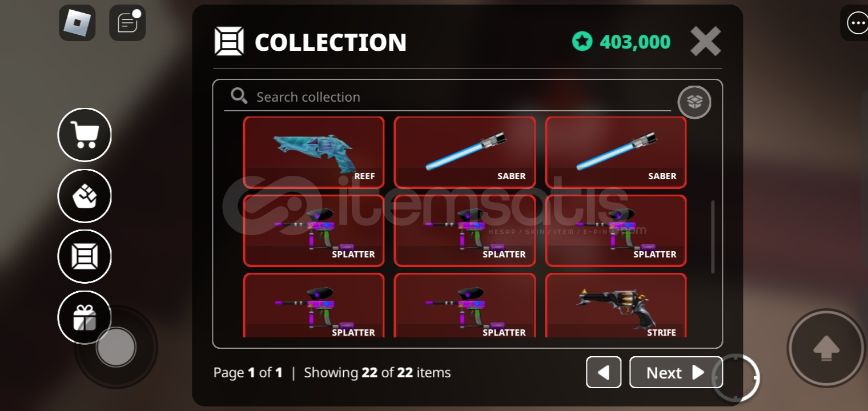The image size is (868, 411).
Task: Open the shop cart icon
Action: pos(85,135)
